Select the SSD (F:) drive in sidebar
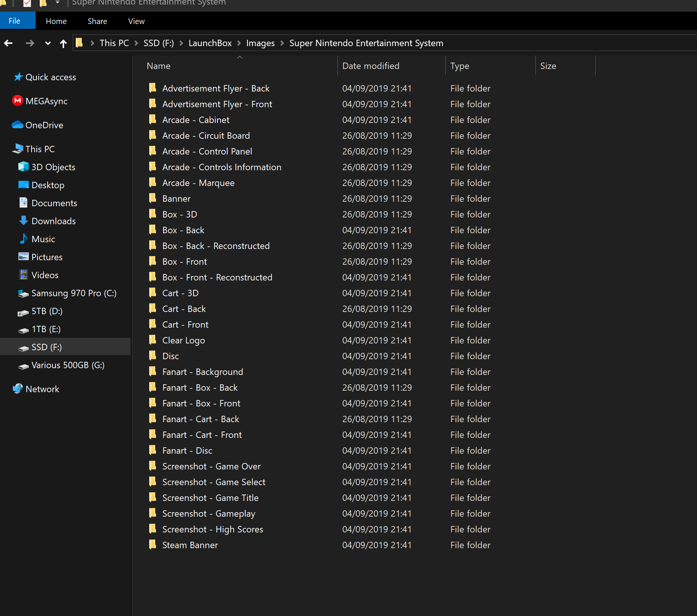Image resolution: width=697 pixels, height=616 pixels. [65, 347]
